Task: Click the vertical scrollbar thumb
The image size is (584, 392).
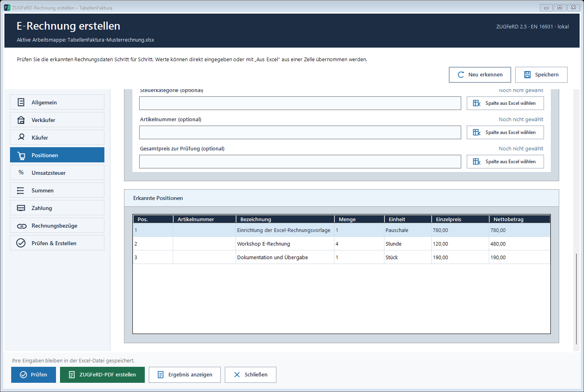Action: (576, 298)
